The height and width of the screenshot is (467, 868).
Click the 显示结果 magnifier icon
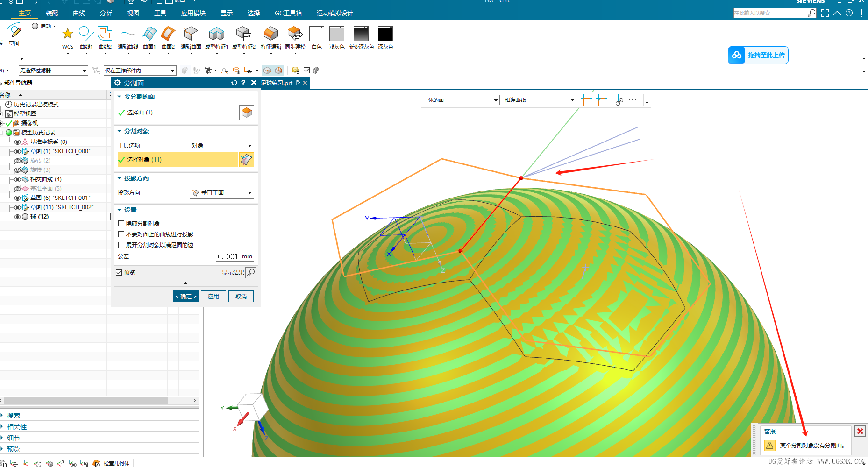tap(251, 273)
